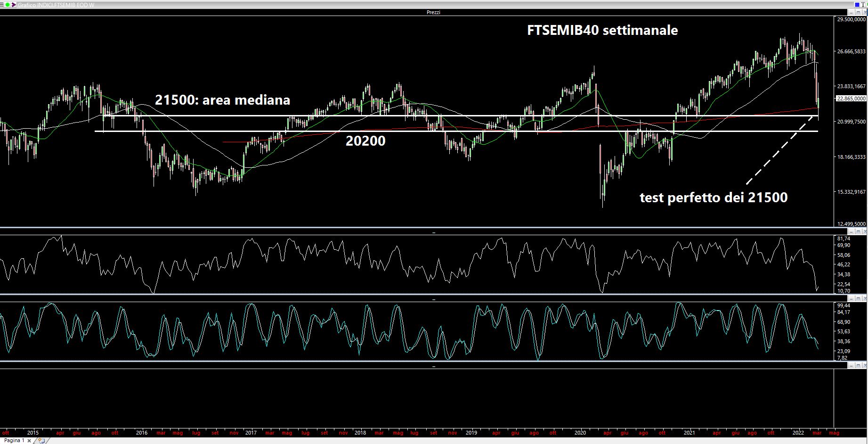Minimize the empty bottom panel
868x444 pixels.
pos(851,365)
